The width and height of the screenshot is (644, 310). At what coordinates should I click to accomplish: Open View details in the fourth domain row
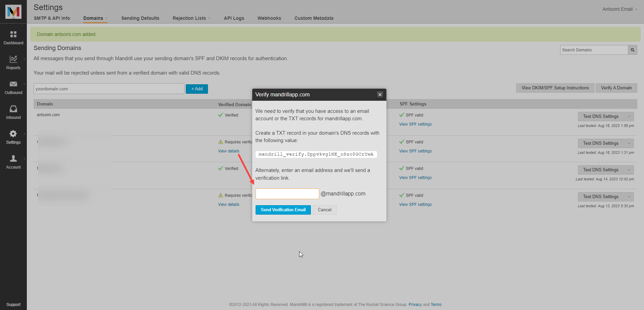(229, 205)
